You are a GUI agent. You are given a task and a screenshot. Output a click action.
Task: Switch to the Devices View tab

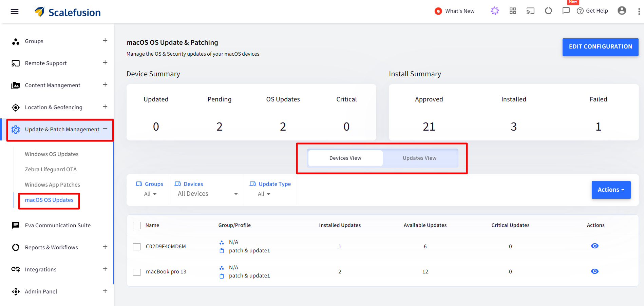[345, 158]
